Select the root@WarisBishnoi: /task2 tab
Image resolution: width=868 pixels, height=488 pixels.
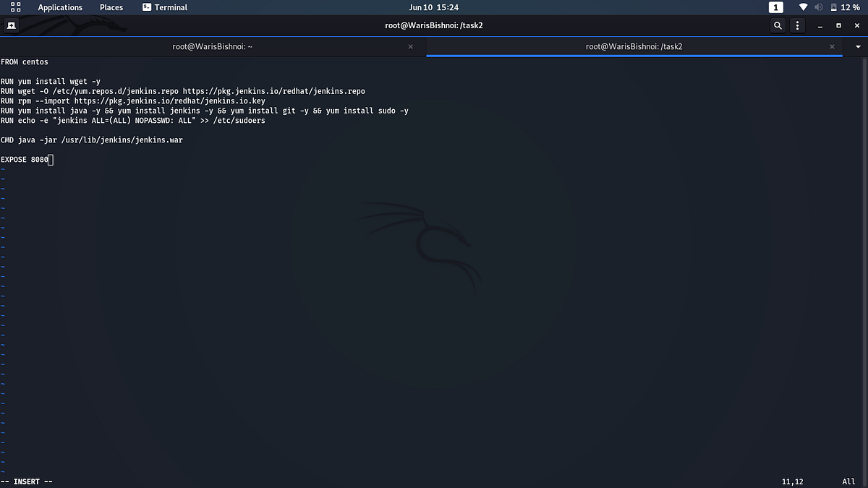coord(633,46)
